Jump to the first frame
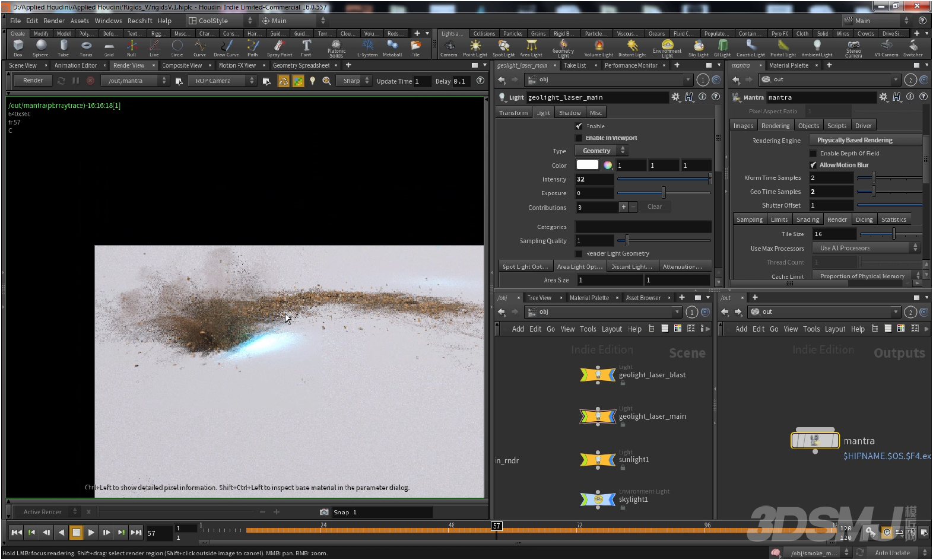 click(x=17, y=532)
